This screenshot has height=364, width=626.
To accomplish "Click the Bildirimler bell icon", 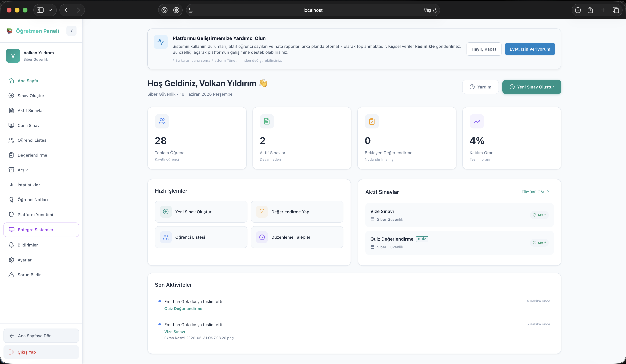I will pos(11,245).
